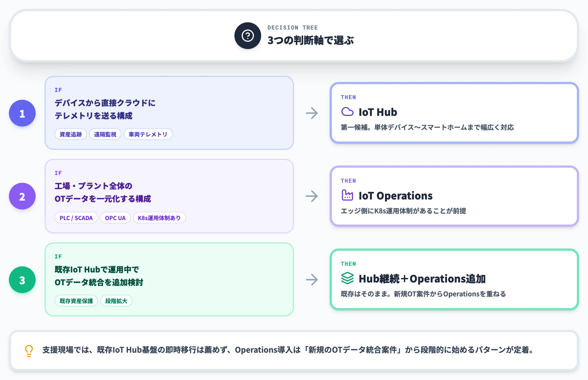Click the IoT Hub result title
Image resolution: width=588 pixels, height=380 pixels.
coord(378,112)
